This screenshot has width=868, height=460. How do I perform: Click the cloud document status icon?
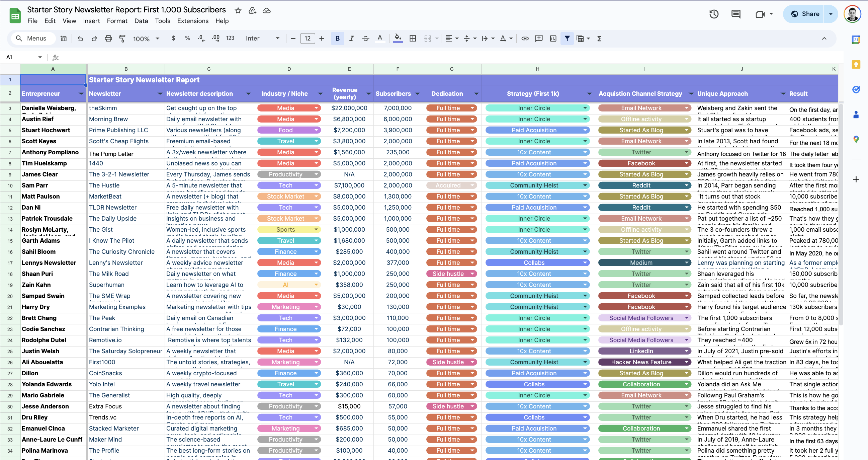pyautogui.click(x=267, y=10)
